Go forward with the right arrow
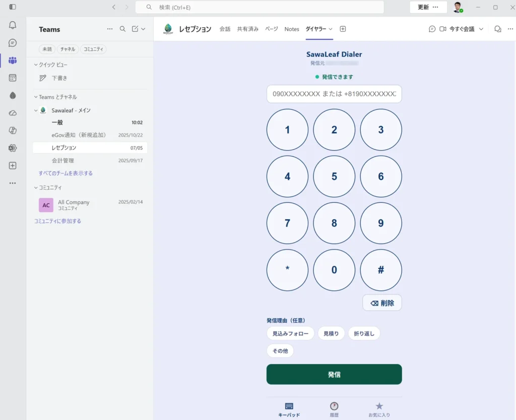 point(126,7)
